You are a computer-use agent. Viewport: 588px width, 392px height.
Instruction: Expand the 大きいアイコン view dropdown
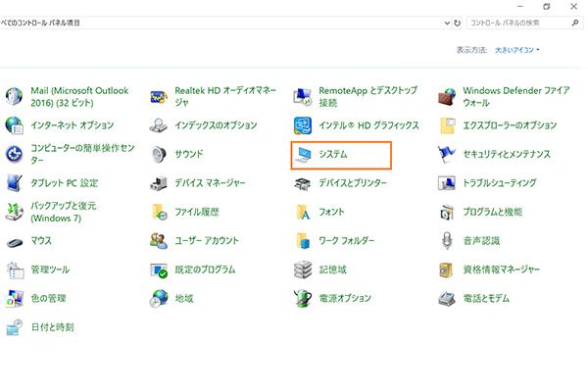tap(517, 49)
